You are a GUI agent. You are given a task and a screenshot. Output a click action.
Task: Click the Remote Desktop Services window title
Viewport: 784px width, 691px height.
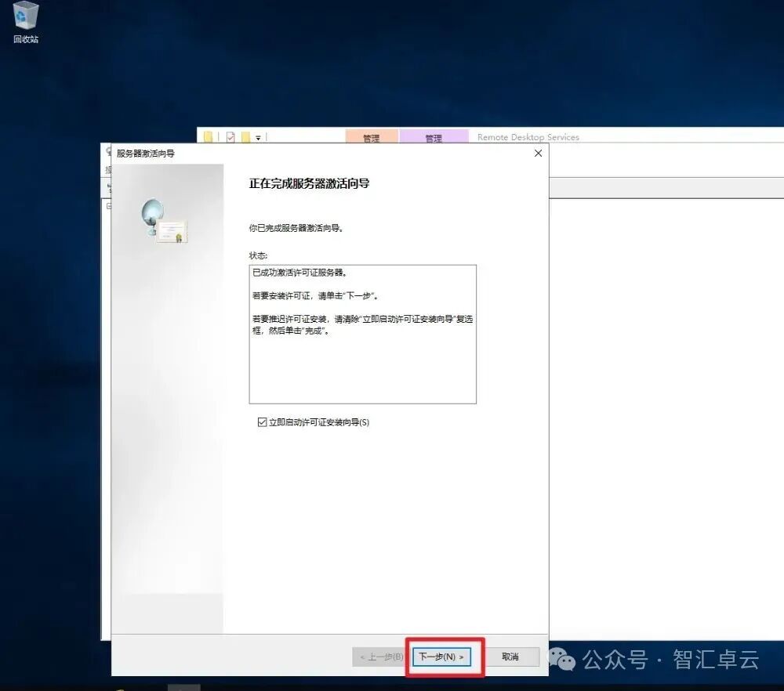[x=528, y=136]
